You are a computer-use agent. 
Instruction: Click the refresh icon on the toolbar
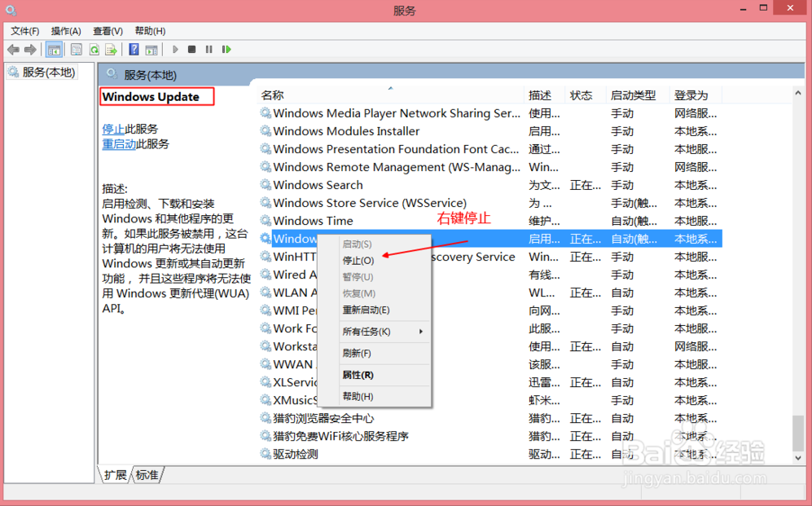[94, 50]
